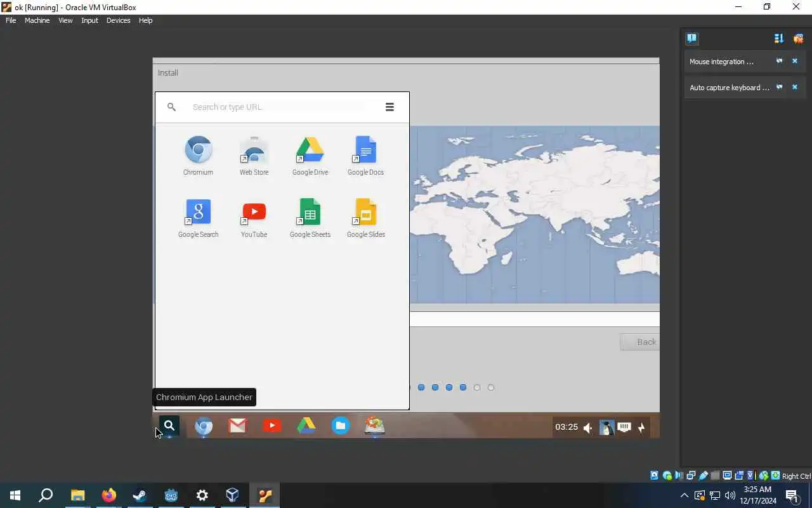Open the Input menu
The height and width of the screenshot is (508, 812).
click(89, 20)
